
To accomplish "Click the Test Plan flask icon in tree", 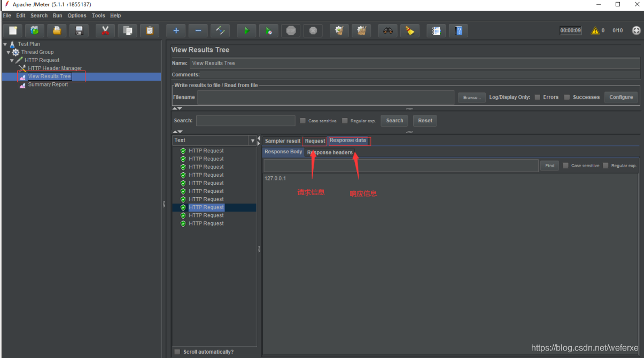I will click(x=12, y=44).
